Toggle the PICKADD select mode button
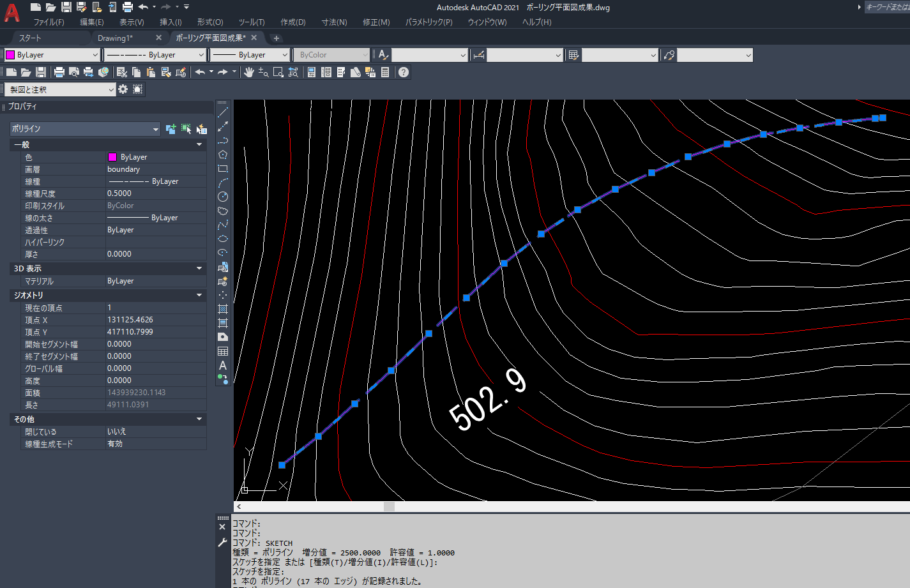This screenshot has height=588, width=910. point(171,129)
